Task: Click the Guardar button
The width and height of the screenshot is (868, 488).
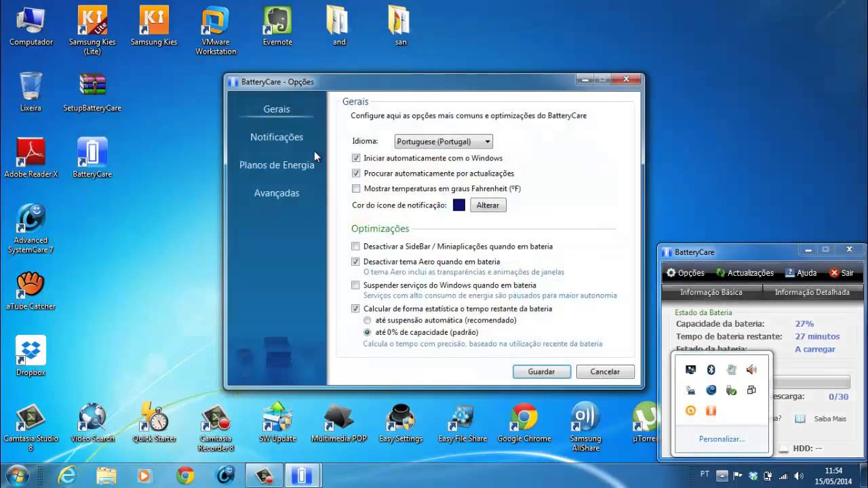Action: point(541,371)
